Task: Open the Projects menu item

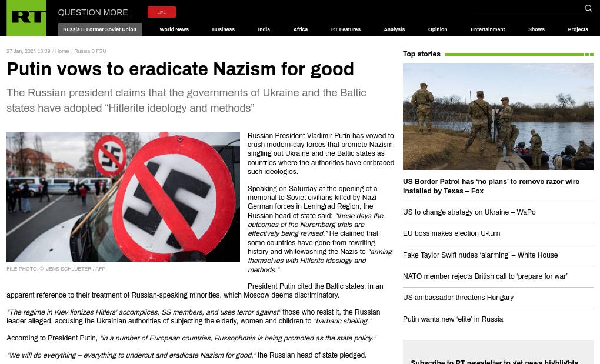Action: pos(578,29)
